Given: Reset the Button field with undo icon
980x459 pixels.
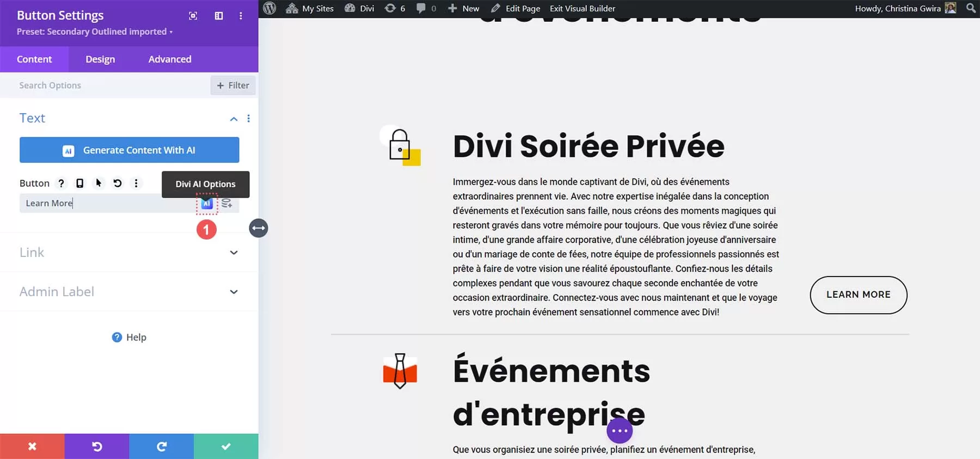Looking at the screenshot, I should pos(118,183).
